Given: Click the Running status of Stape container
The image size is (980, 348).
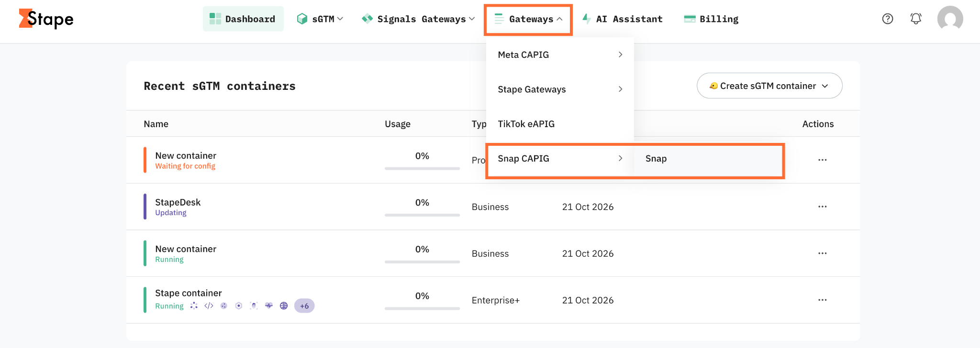Looking at the screenshot, I should click(169, 306).
